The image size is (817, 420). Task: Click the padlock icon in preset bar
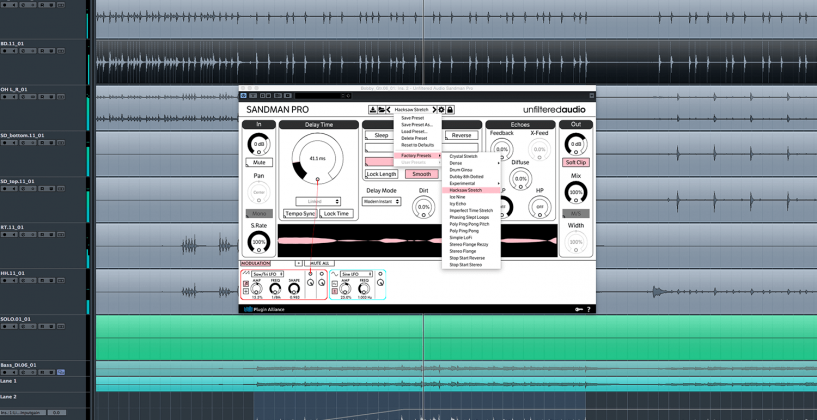click(x=450, y=109)
